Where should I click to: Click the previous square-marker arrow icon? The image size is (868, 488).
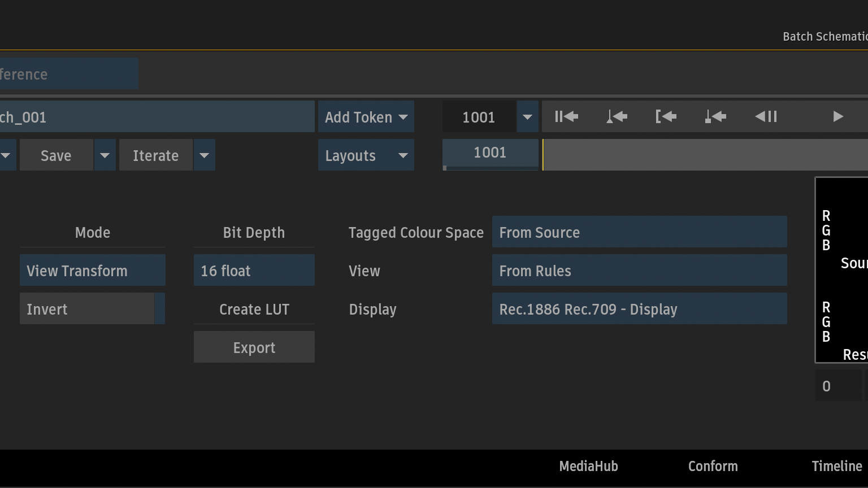click(x=715, y=117)
